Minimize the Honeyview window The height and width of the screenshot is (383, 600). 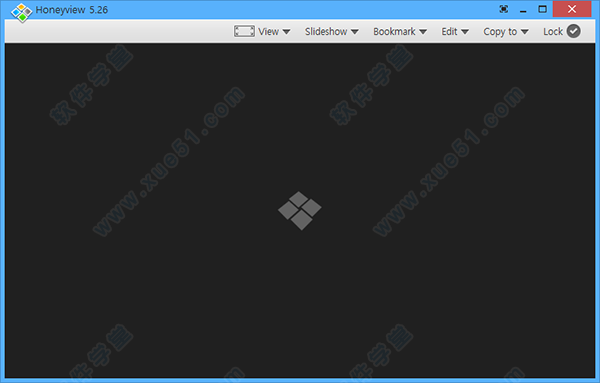(523, 11)
